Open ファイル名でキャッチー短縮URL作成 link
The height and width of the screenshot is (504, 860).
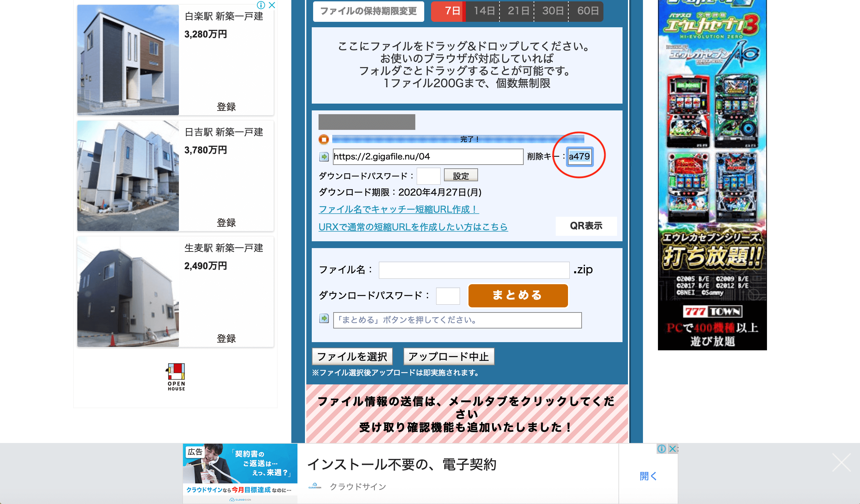(x=398, y=209)
